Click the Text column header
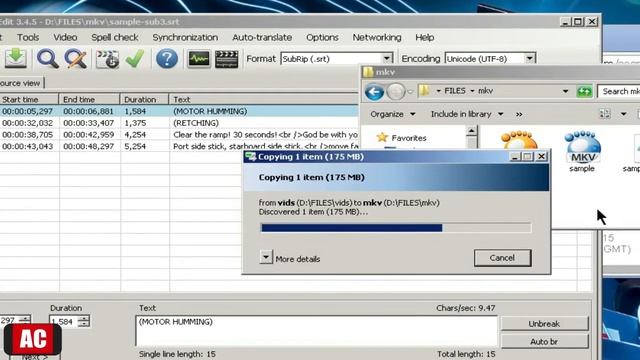This screenshot has height=360, width=640. pyautogui.click(x=264, y=99)
